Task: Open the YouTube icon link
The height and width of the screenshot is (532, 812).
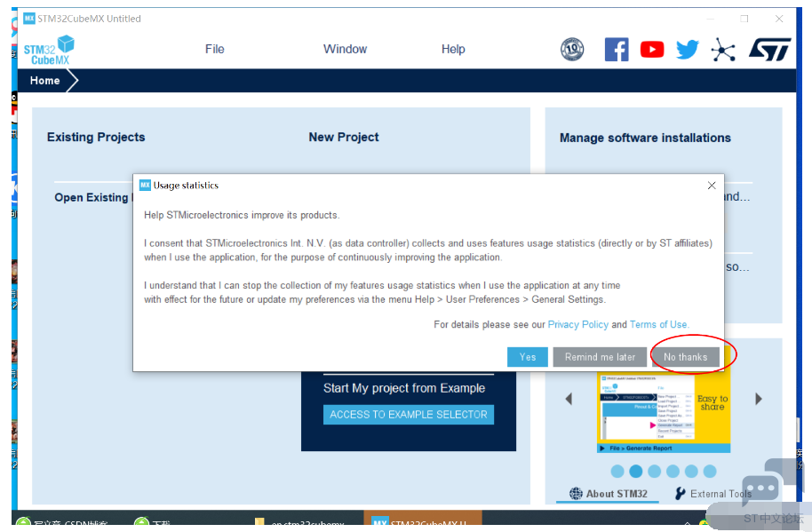Action: [x=652, y=50]
